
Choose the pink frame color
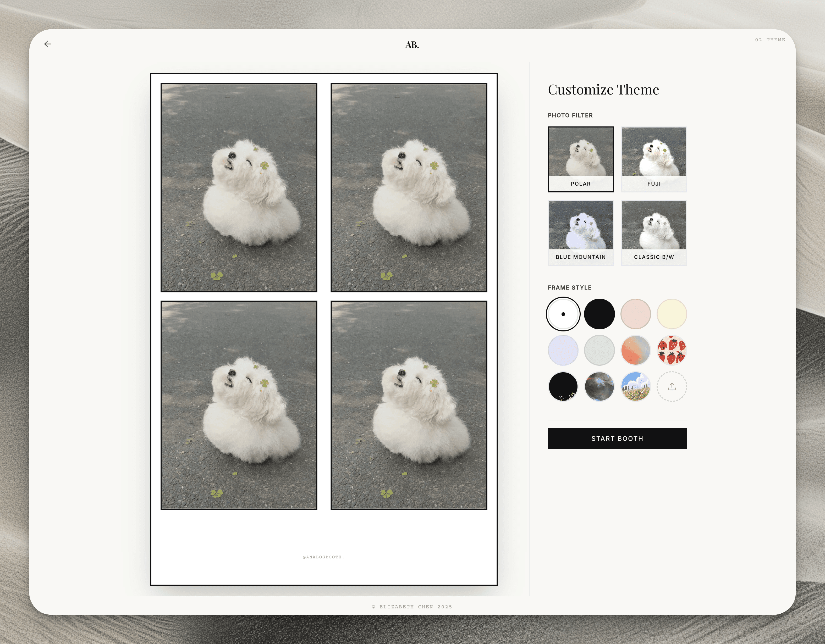635,314
